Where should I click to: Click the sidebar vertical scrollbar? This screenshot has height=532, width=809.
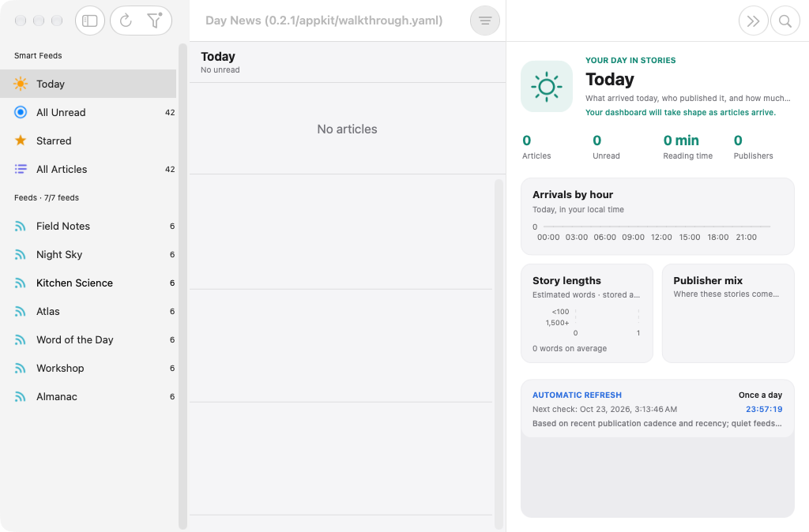[x=182, y=286]
